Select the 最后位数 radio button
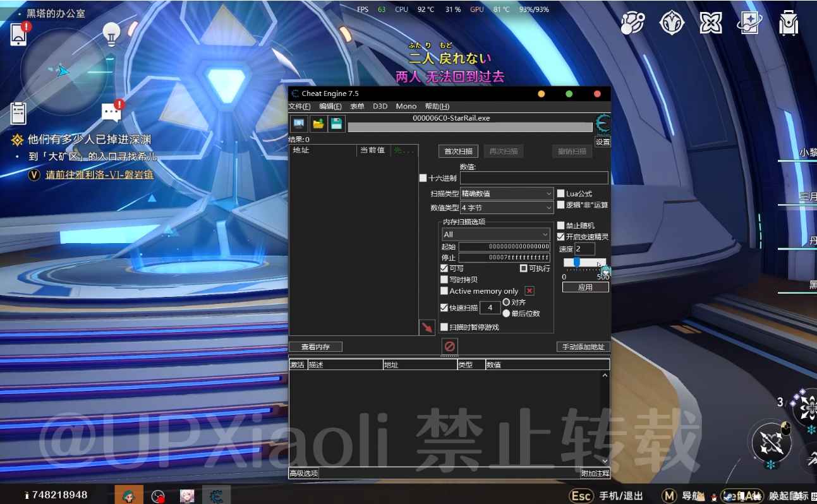Viewport: 817px width, 504px height. pyautogui.click(x=506, y=313)
